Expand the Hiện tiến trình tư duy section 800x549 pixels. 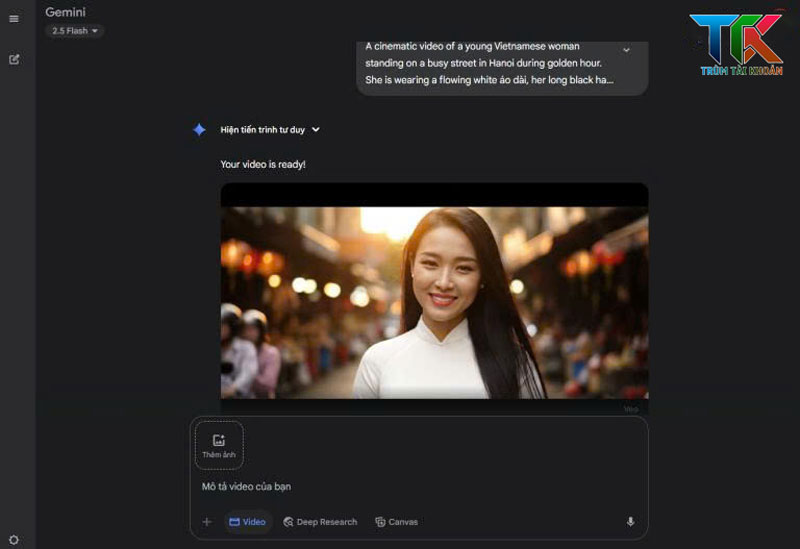270,130
